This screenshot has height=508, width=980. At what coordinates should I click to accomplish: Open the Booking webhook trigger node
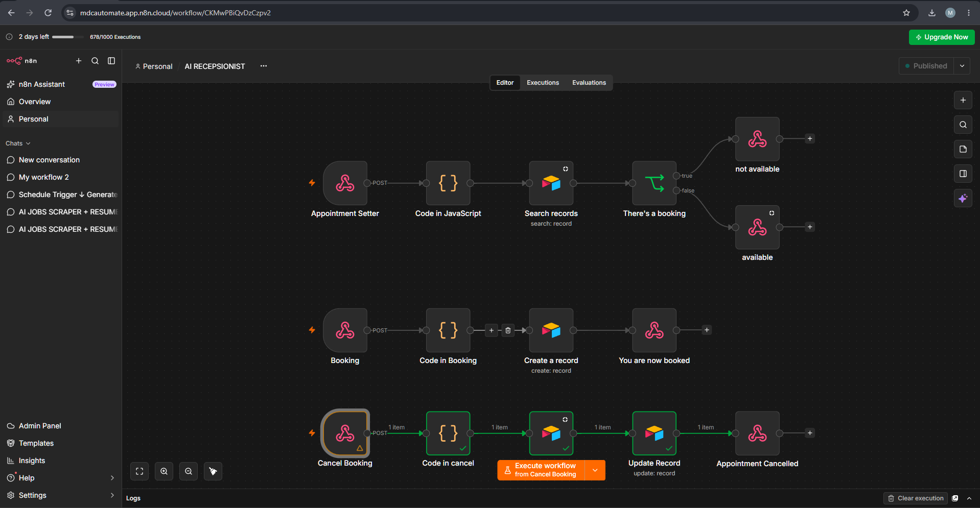(x=345, y=330)
